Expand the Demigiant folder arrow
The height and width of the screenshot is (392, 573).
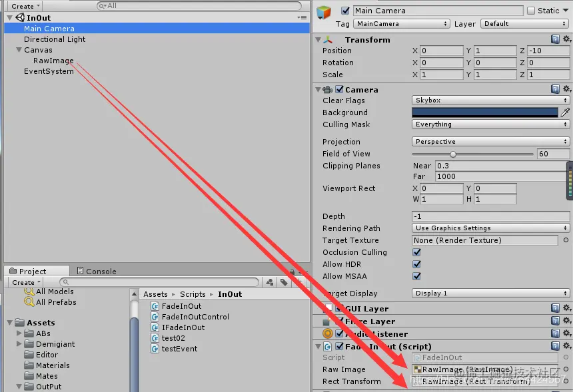pos(19,344)
